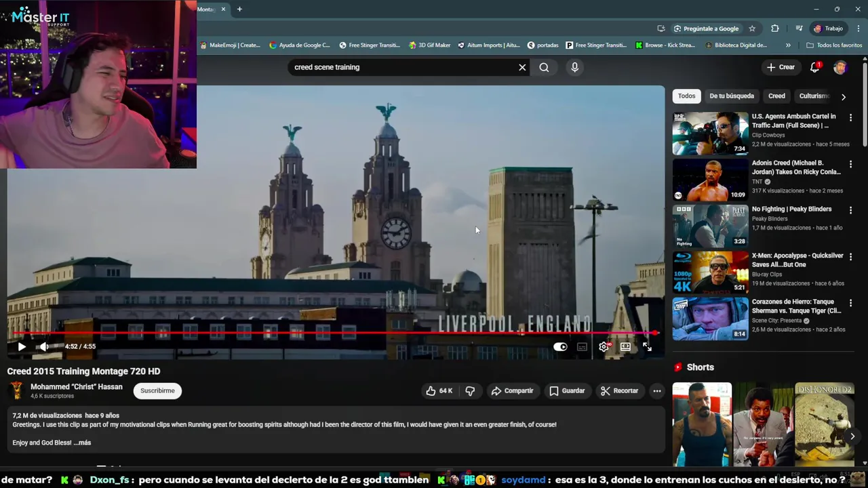This screenshot has height=488, width=868.
Task: Open the YouTube account avatar menu
Action: pos(840,67)
